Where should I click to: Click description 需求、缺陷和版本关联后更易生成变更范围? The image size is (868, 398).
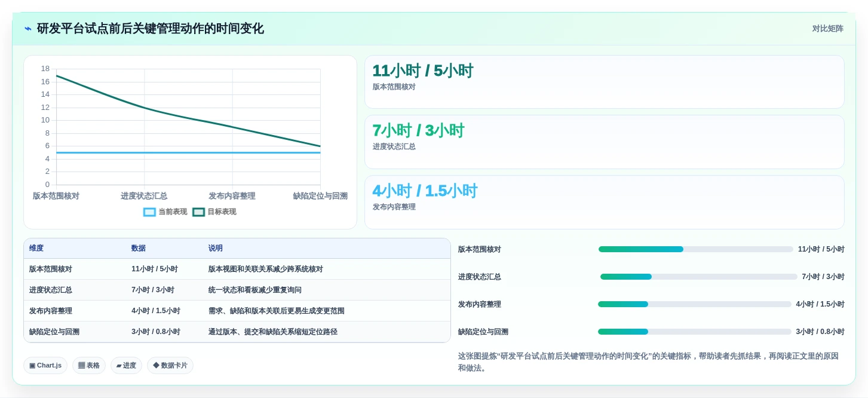click(x=277, y=311)
